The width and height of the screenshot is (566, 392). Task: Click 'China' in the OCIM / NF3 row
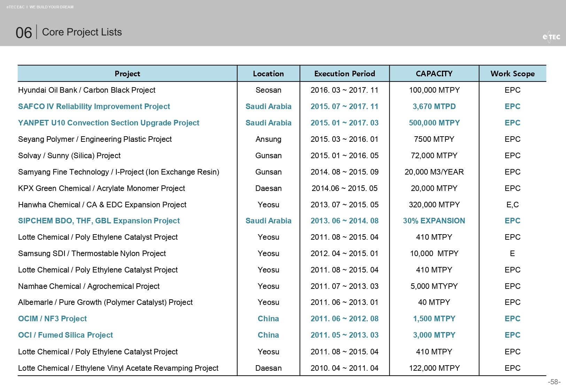pyautogui.click(x=268, y=318)
